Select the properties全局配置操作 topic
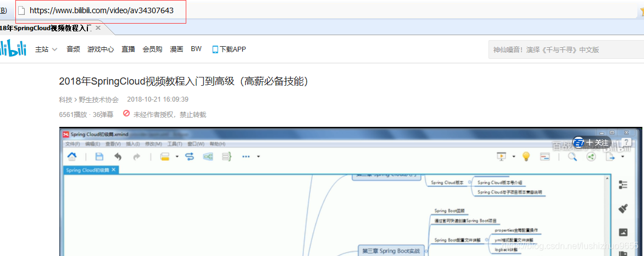The height and width of the screenshot is (256, 644). [516, 231]
